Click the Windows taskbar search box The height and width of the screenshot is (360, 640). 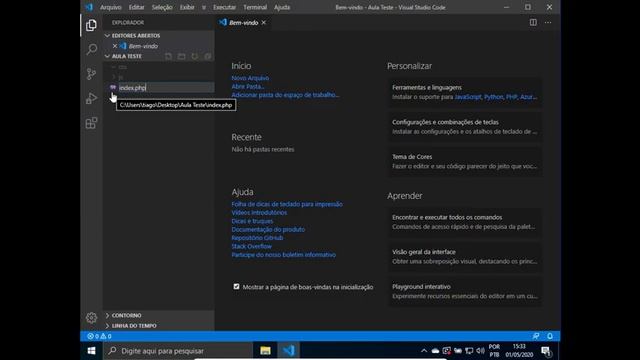point(178,351)
